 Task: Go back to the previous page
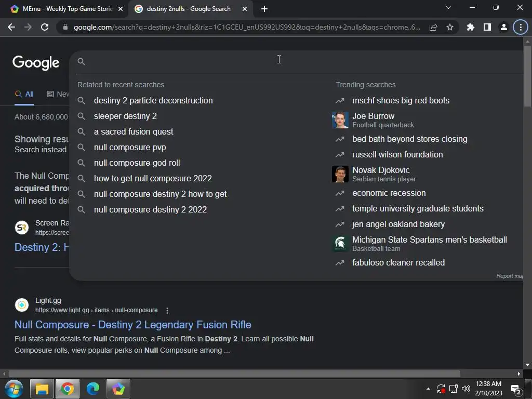(11, 27)
